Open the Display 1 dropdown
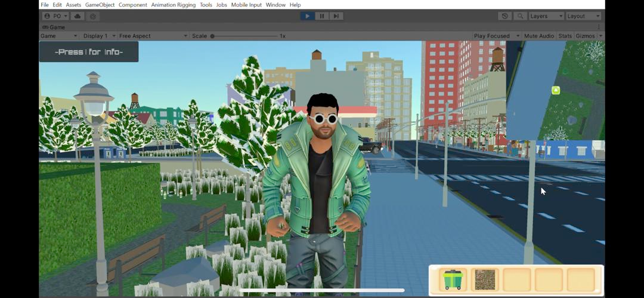This screenshot has height=298, width=644. (x=99, y=36)
